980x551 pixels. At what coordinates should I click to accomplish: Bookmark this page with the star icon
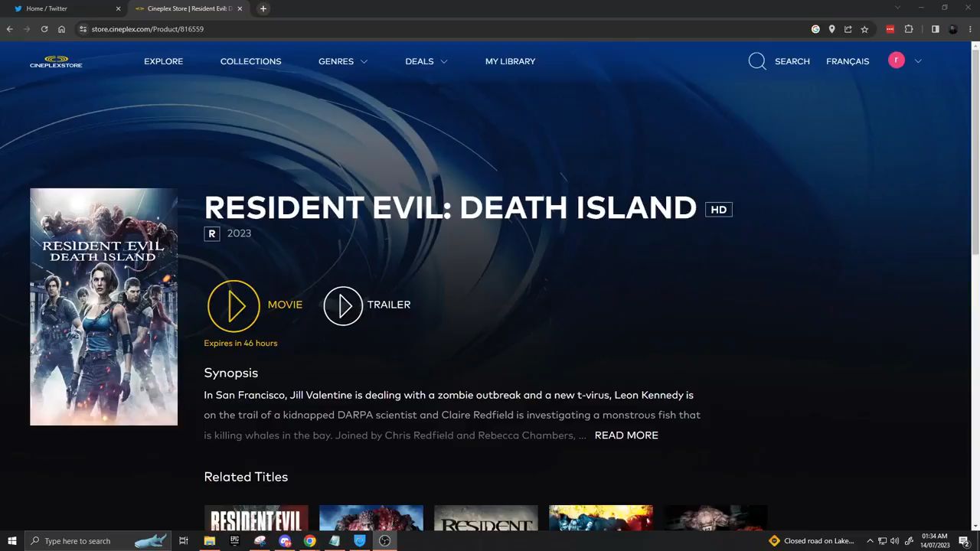(864, 29)
